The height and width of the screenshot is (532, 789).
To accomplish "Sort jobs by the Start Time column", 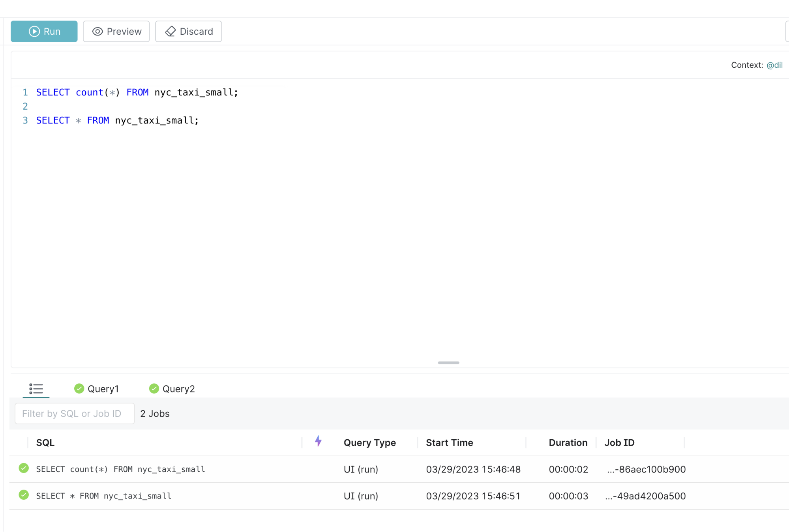I will pyautogui.click(x=449, y=442).
